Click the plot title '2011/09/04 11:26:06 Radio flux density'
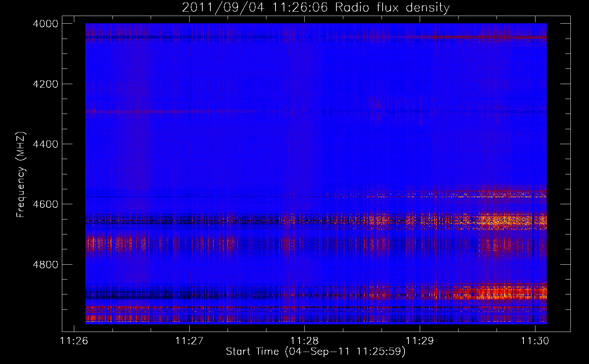The width and height of the screenshot is (589, 364). click(316, 8)
